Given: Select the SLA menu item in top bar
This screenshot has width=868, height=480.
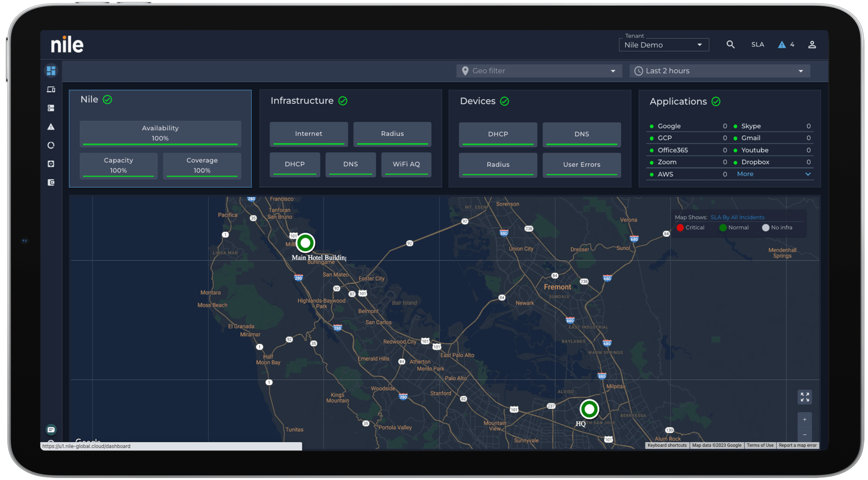Looking at the screenshot, I should pyautogui.click(x=757, y=44).
